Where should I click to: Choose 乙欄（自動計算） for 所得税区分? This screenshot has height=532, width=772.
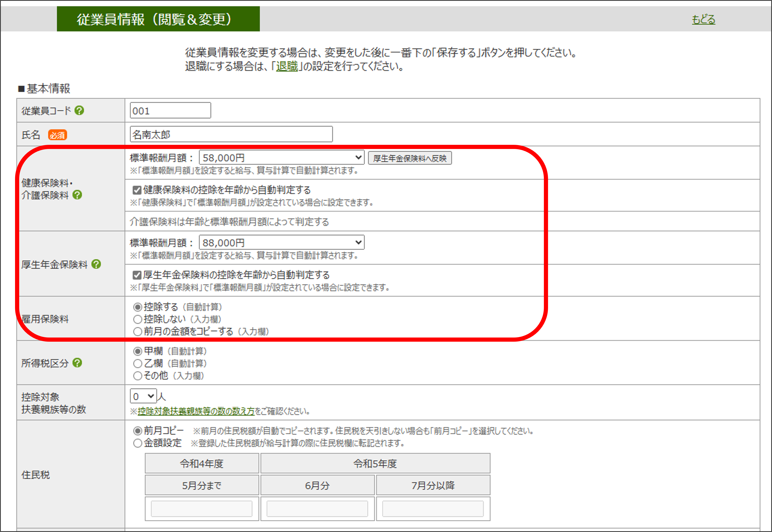click(x=138, y=363)
